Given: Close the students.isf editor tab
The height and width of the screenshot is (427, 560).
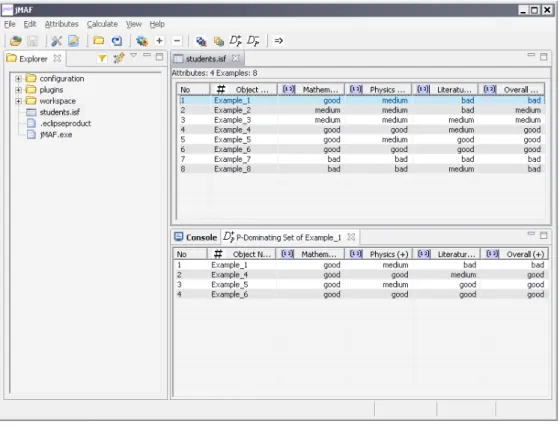Looking at the screenshot, I should tap(236, 58).
